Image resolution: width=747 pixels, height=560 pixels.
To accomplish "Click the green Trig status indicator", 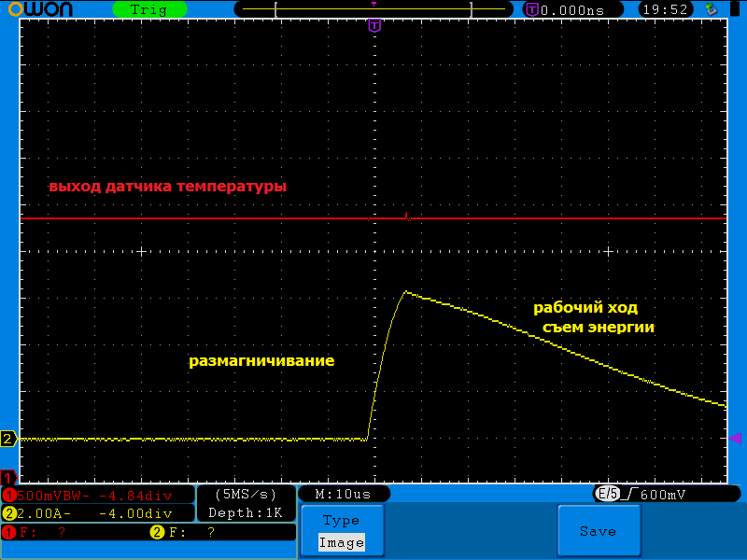I will tap(148, 9).
